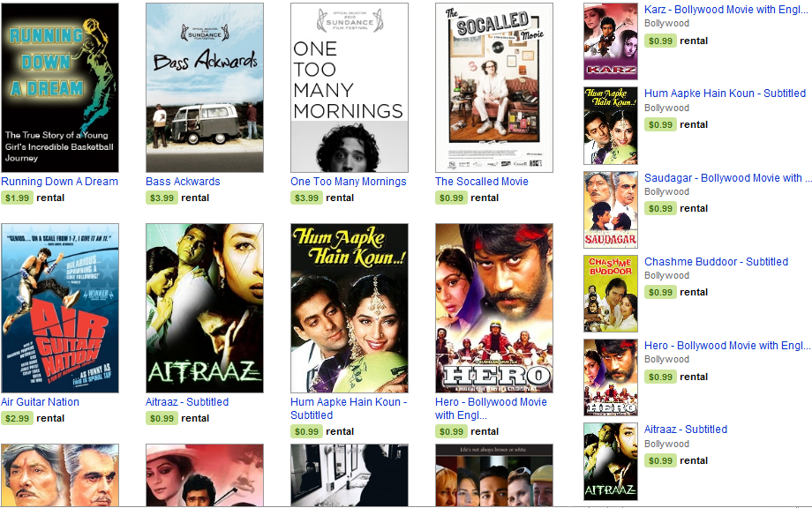This screenshot has width=812, height=508.
Task: Click the Air Guitar Nation title link
Action: (40, 402)
